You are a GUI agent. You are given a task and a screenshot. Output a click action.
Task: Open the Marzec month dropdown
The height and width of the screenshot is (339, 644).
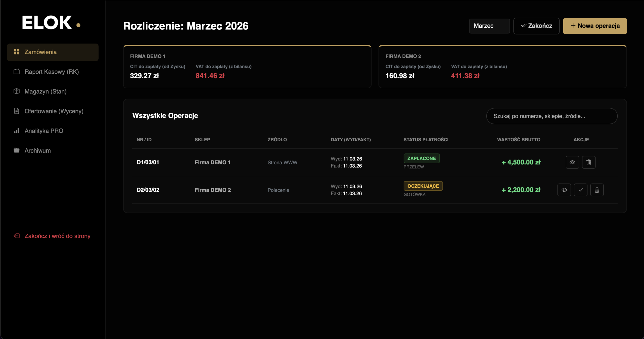click(489, 26)
